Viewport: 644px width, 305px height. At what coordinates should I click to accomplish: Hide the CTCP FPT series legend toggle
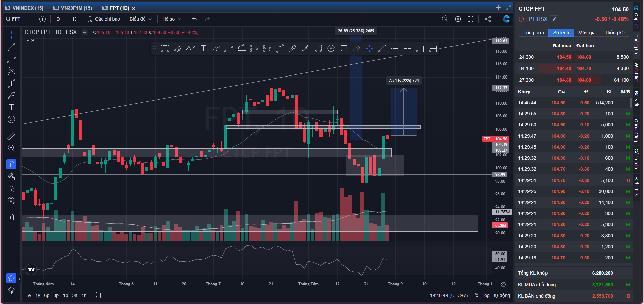tap(85, 32)
